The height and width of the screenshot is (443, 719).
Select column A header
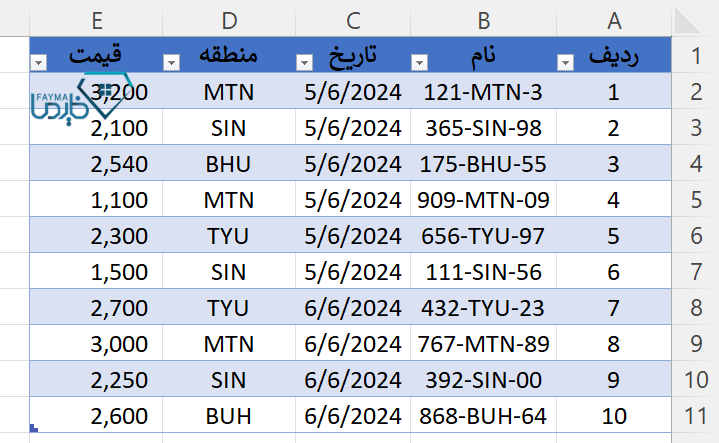[614, 21]
